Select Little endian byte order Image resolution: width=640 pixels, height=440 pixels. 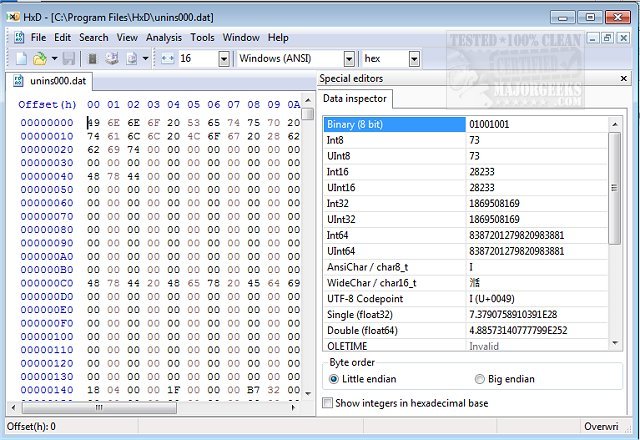(x=362, y=379)
